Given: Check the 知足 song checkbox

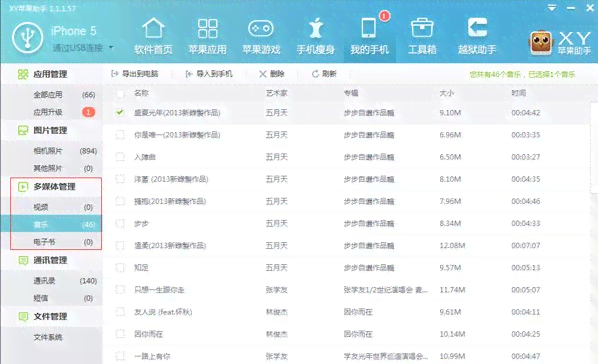Looking at the screenshot, I should coord(120,267).
